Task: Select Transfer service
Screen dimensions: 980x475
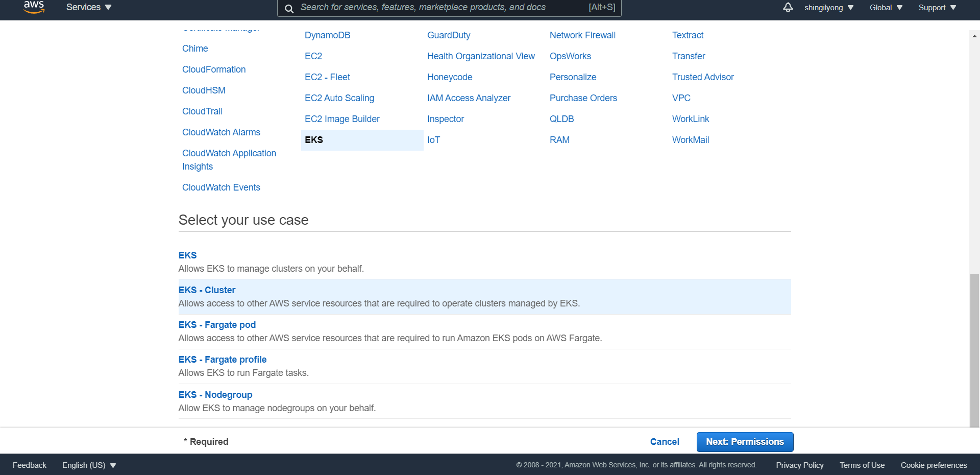Action: pos(689,56)
